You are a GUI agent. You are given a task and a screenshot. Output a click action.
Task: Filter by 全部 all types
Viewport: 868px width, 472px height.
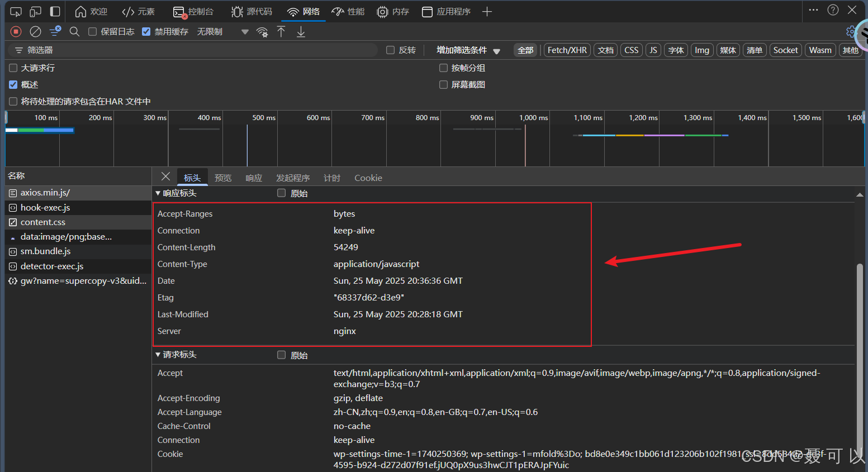[x=526, y=50]
